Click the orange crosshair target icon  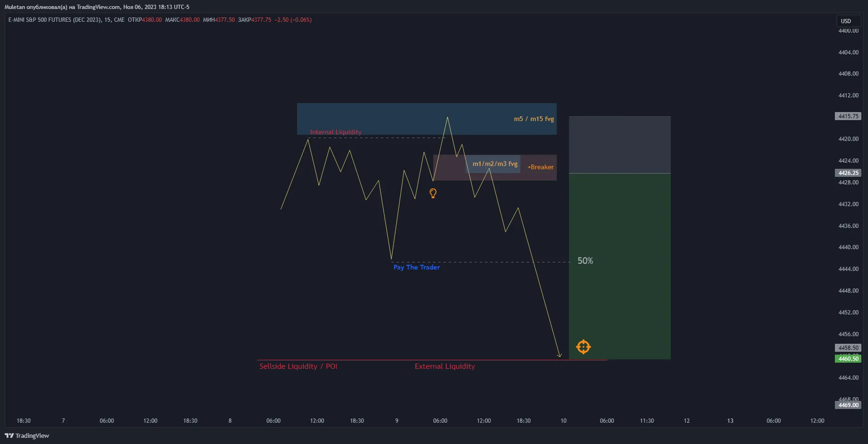click(583, 347)
